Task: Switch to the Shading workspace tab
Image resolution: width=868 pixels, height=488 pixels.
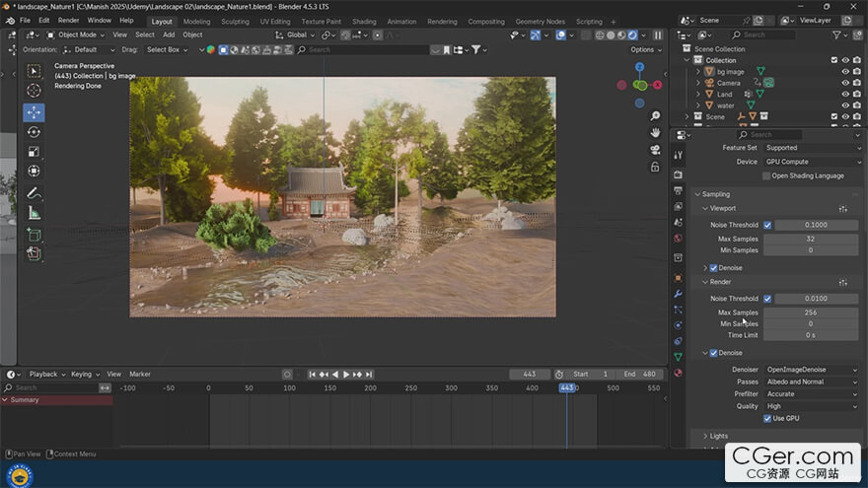Action: click(364, 21)
